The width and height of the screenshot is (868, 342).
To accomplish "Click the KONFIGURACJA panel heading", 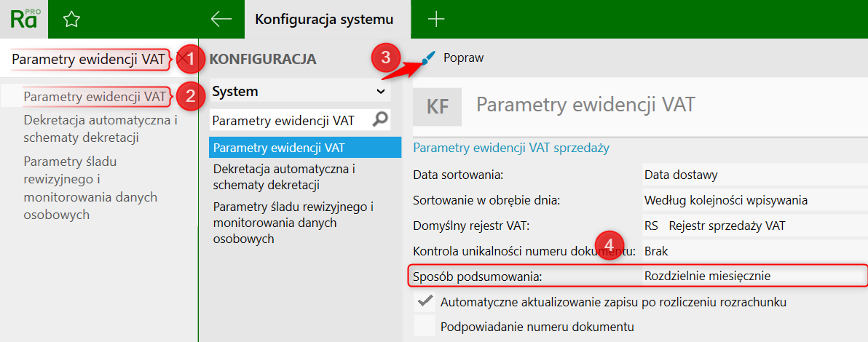I will [x=263, y=59].
